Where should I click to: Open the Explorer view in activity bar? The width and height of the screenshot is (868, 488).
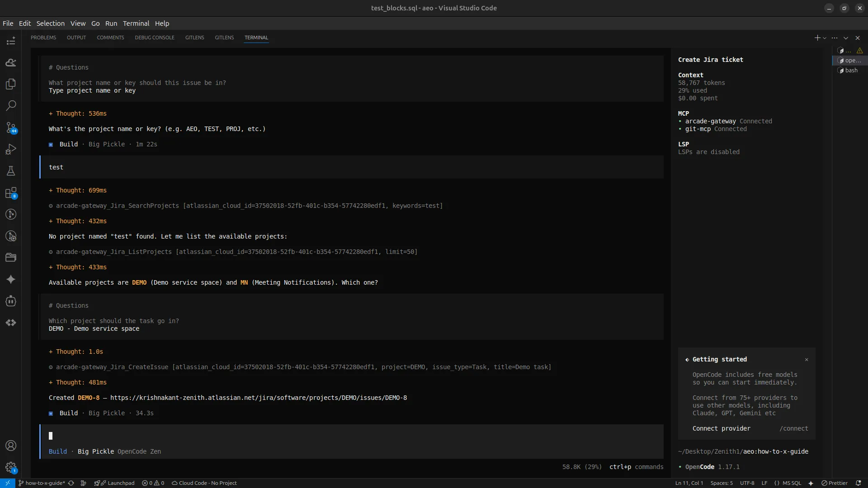[x=11, y=84]
